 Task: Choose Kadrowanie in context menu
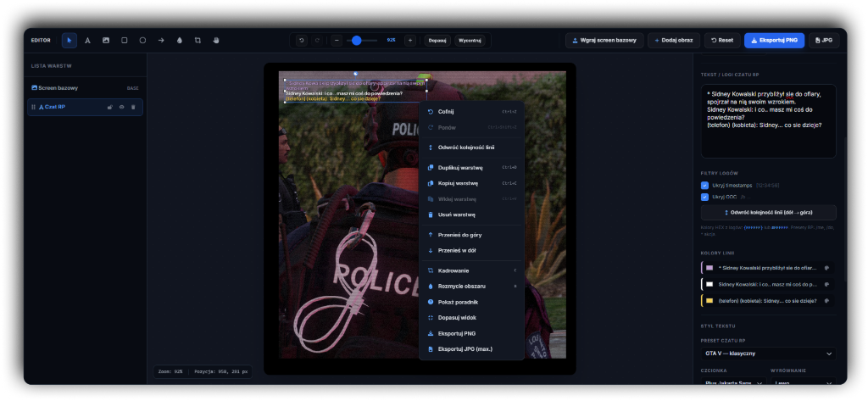click(x=471, y=270)
